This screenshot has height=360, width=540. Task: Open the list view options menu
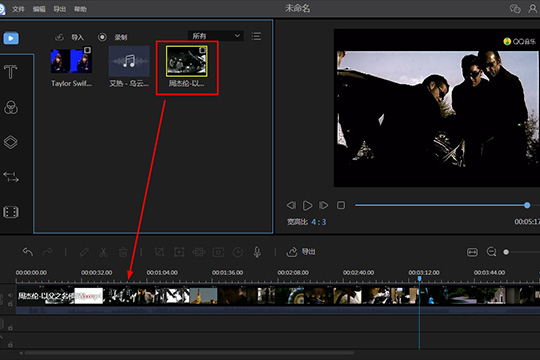(256, 36)
